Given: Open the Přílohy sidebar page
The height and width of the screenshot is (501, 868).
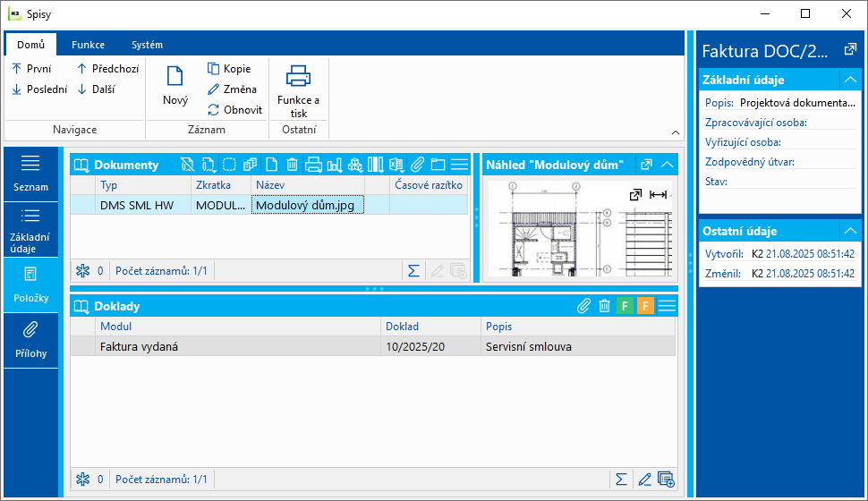Looking at the screenshot, I should click(31, 341).
